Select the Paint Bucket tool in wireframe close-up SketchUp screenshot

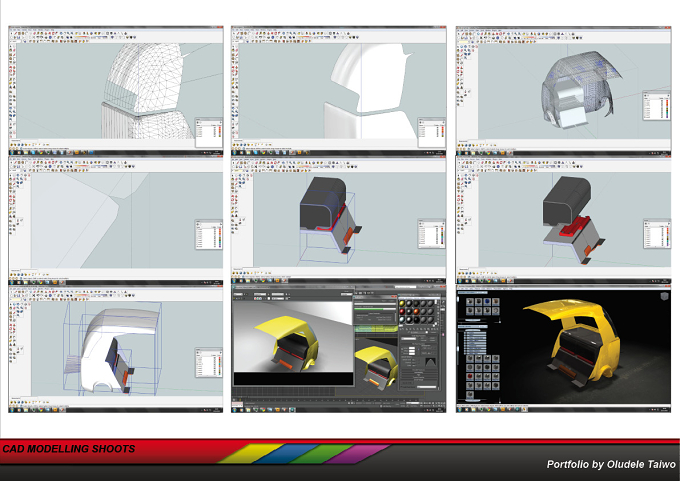10,50
